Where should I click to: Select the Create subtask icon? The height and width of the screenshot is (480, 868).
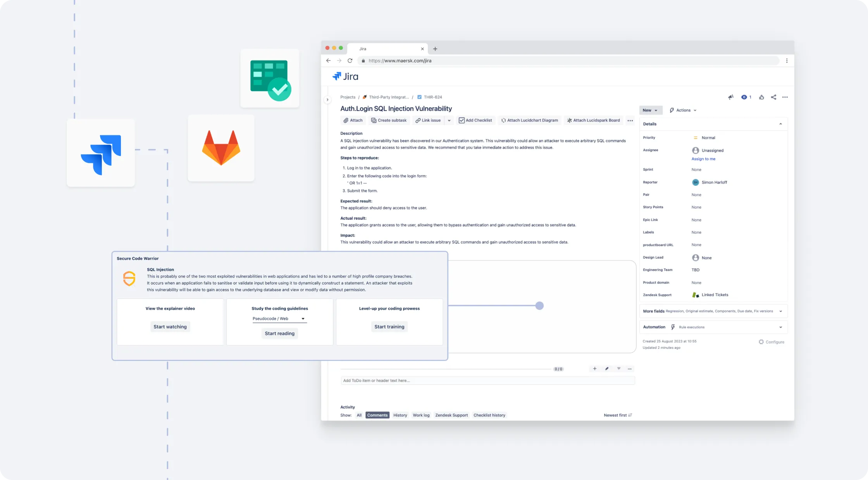pyautogui.click(x=373, y=120)
